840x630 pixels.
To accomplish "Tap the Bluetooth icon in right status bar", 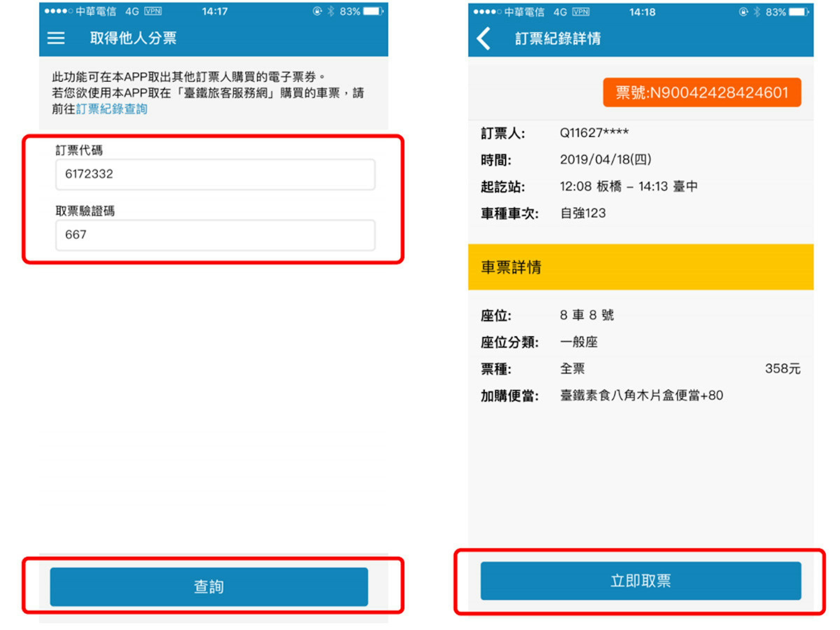I will (x=757, y=12).
